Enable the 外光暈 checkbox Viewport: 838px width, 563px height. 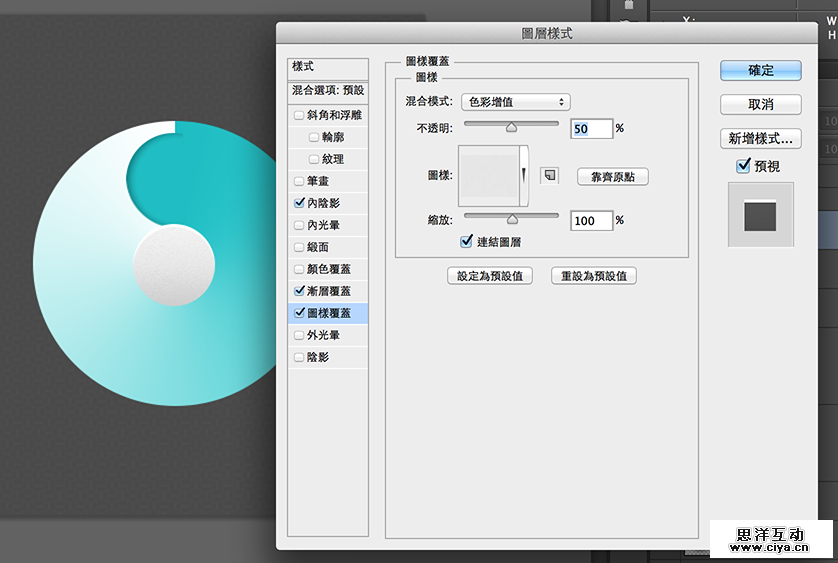tap(299, 335)
